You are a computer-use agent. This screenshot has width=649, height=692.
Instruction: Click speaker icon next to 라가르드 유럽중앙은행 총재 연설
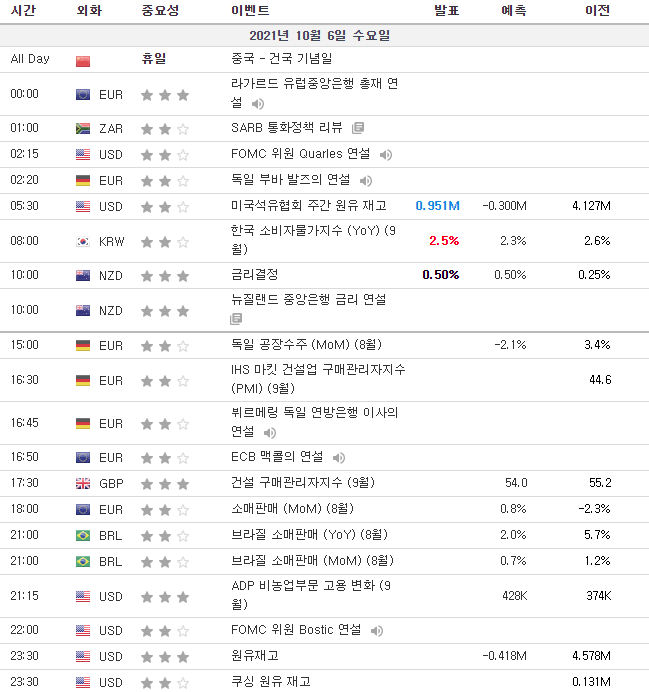(x=258, y=104)
